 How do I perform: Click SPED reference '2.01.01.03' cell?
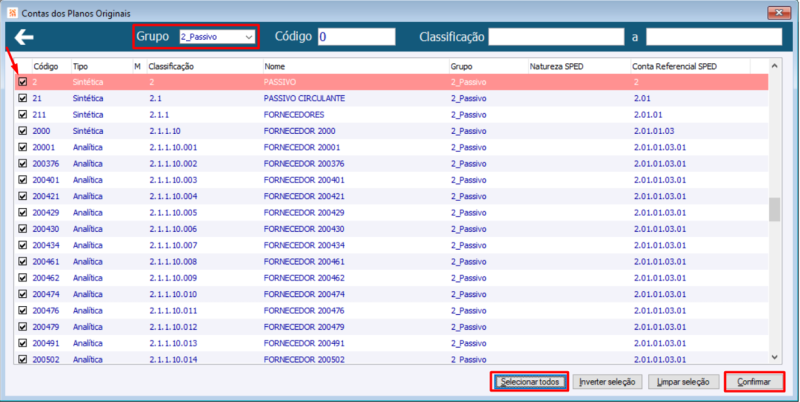pyautogui.click(x=654, y=131)
